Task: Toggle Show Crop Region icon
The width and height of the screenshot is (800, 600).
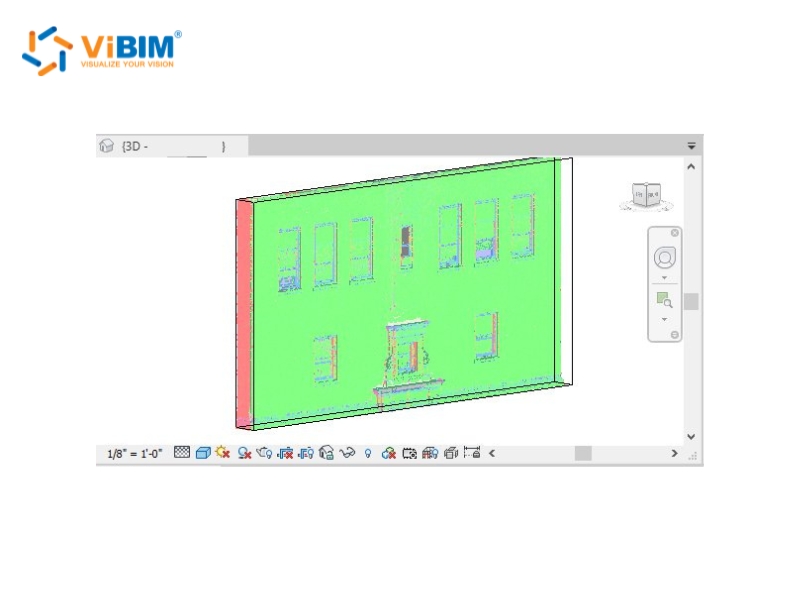Action: [x=306, y=453]
